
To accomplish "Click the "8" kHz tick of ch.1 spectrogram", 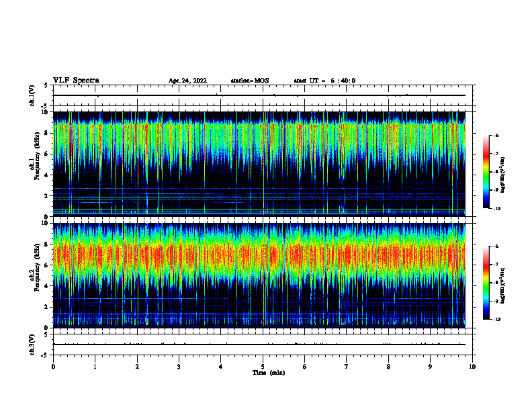I will point(47,133).
